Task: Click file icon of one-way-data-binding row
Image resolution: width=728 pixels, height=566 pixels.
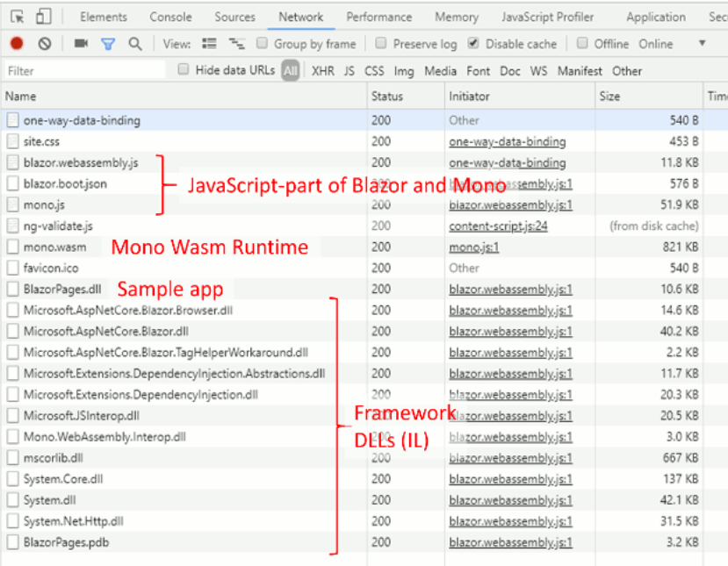Action: [x=12, y=120]
